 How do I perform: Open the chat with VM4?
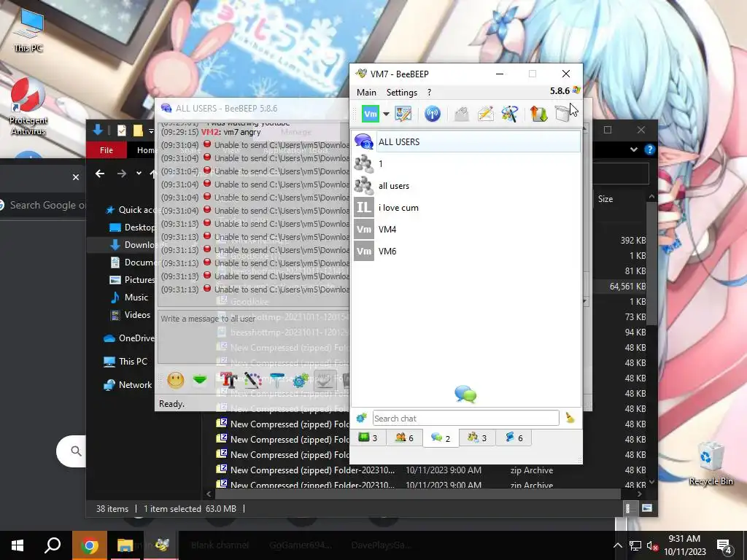(x=467, y=230)
